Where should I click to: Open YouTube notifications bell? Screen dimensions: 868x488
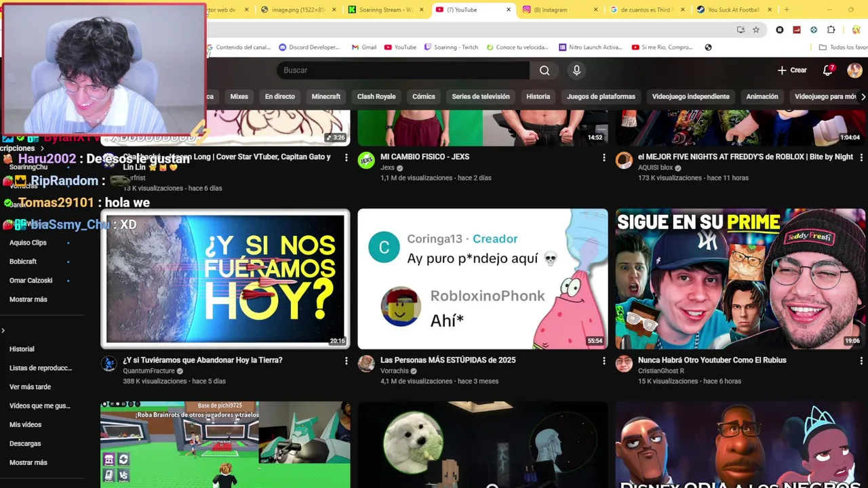(x=828, y=70)
